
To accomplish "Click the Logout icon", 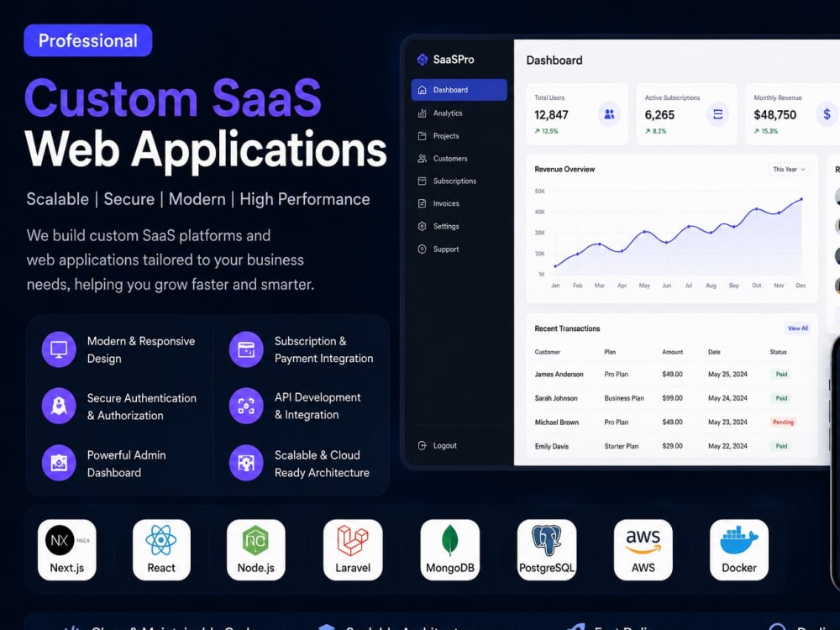I will (423, 445).
